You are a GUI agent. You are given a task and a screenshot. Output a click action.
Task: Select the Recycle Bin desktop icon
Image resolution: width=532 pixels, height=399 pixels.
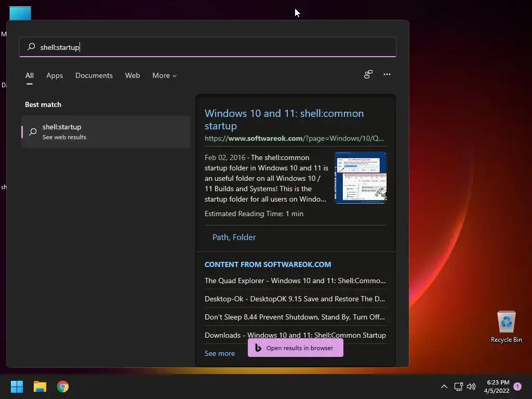506,327
